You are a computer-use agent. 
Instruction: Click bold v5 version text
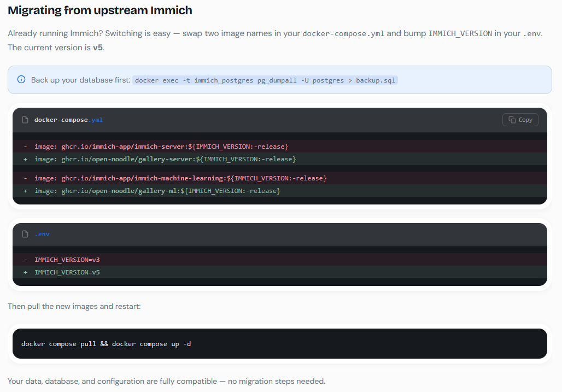98,48
